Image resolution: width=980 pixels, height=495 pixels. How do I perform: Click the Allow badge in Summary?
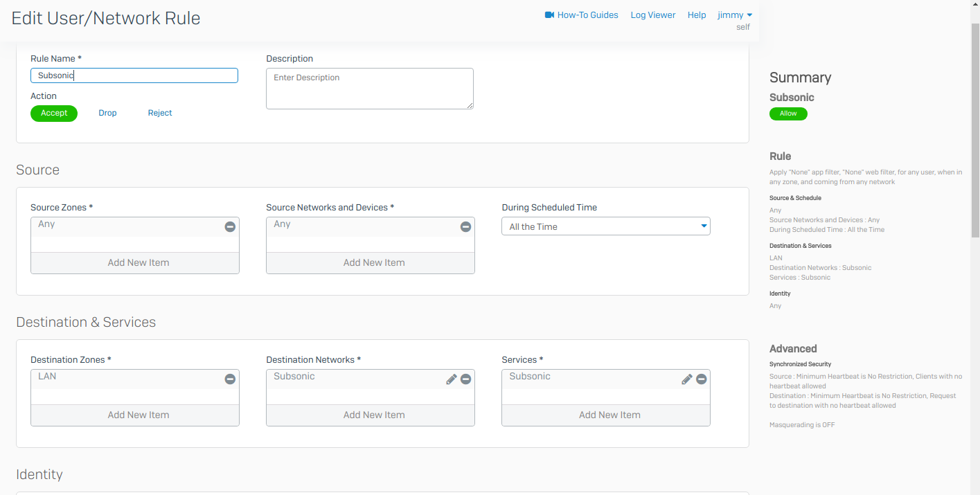point(788,114)
